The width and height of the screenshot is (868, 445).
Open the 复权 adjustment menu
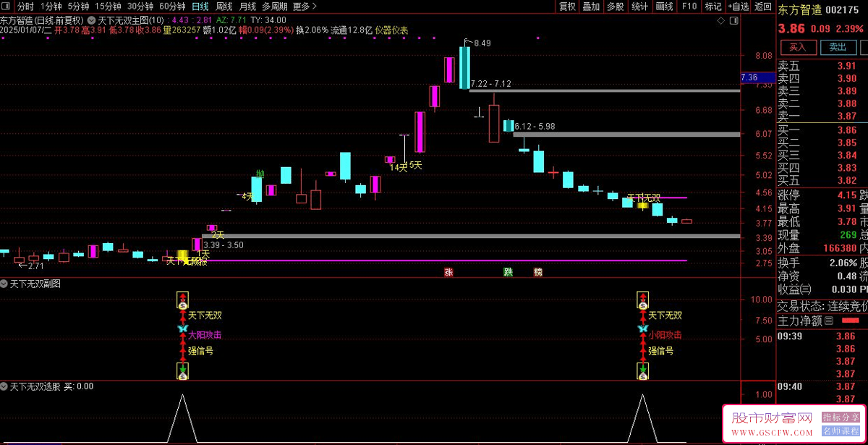pos(568,7)
